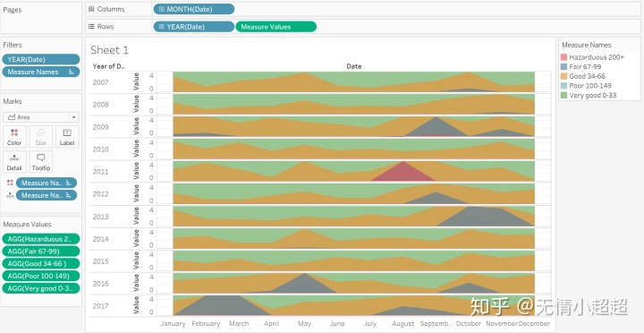Screen dimensions: 644x333
Task: Click the Pages shelf header
Action: 12,10
